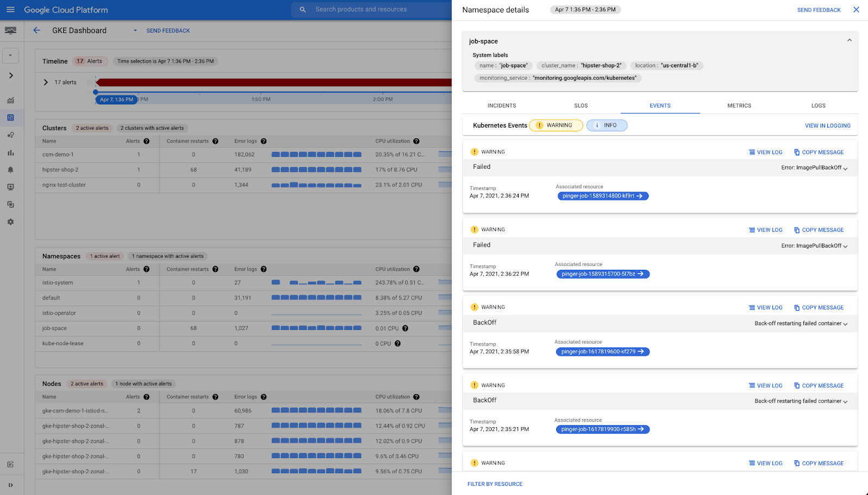The width and height of the screenshot is (868, 495).
Task: Open Metrics explorer from the sidebar chart icon
Action: 10,100
